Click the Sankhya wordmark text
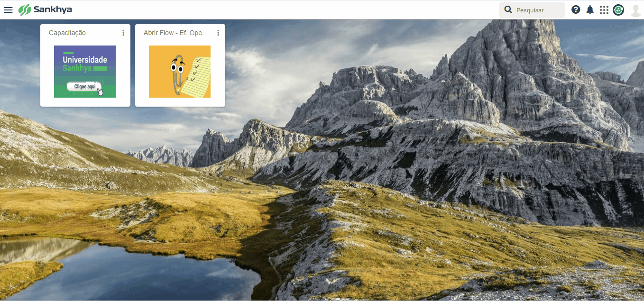Image resolution: width=644 pixels, height=301 pixels. pos(53,9)
